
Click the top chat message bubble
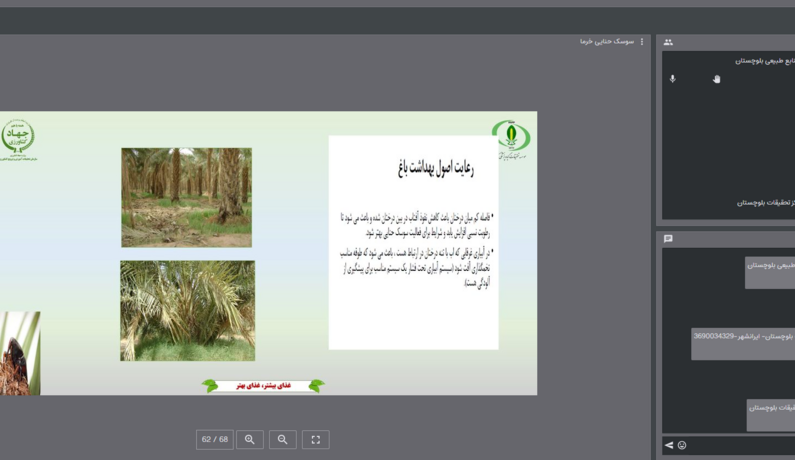770,273
